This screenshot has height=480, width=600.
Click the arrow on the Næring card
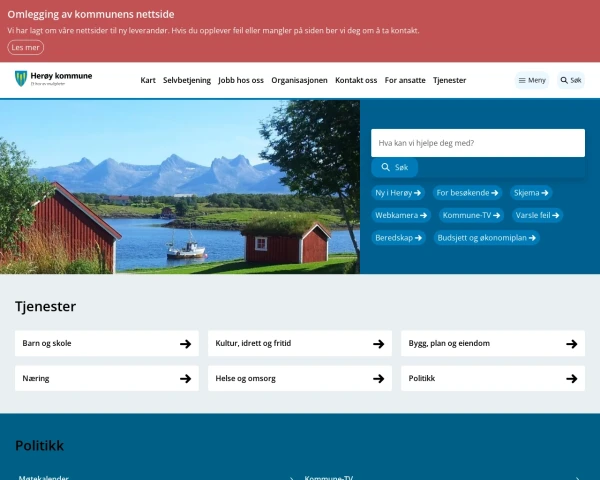click(186, 379)
